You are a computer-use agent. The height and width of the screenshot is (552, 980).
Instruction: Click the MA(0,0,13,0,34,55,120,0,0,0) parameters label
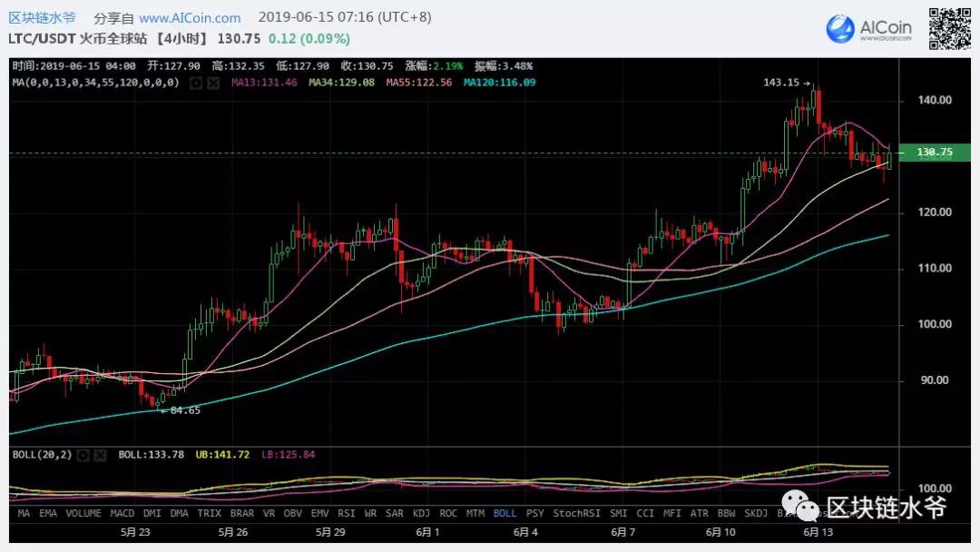(x=95, y=83)
